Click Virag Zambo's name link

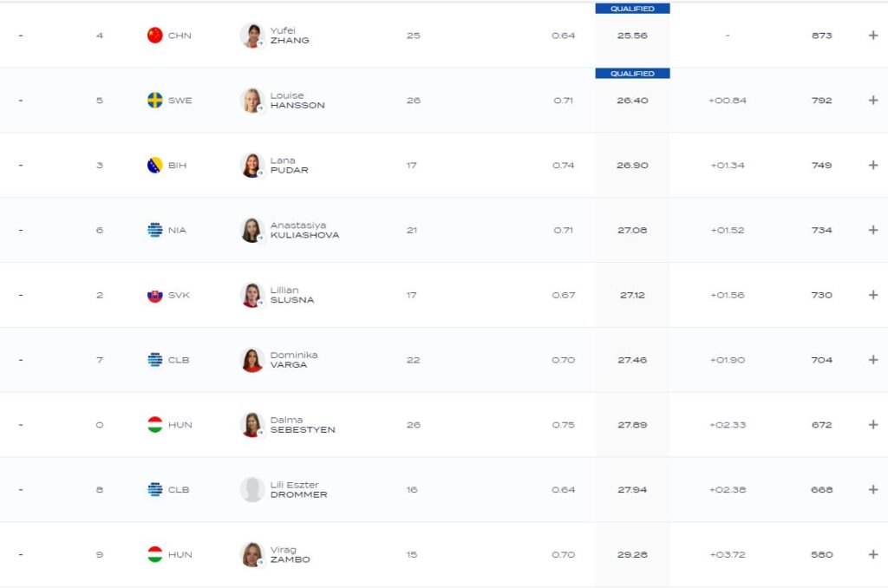click(x=290, y=554)
